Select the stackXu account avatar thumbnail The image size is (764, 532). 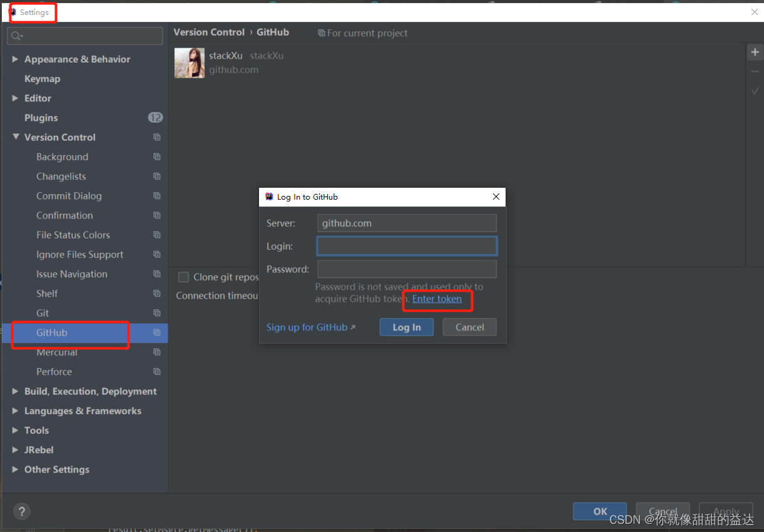[190, 63]
